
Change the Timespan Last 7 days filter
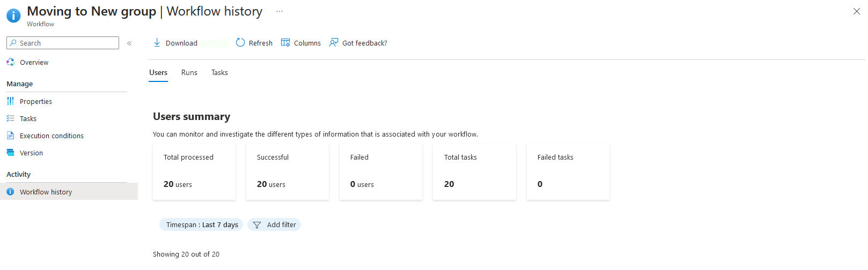(201, 225)
